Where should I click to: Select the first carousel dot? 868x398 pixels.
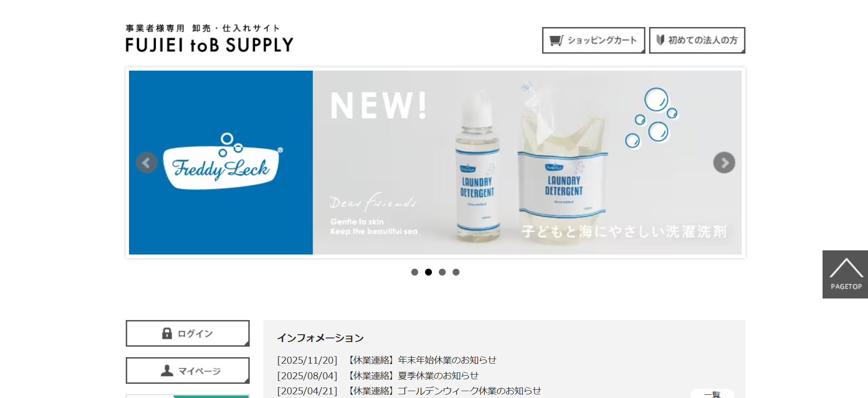pyautogui.click(x=414, y=272)
